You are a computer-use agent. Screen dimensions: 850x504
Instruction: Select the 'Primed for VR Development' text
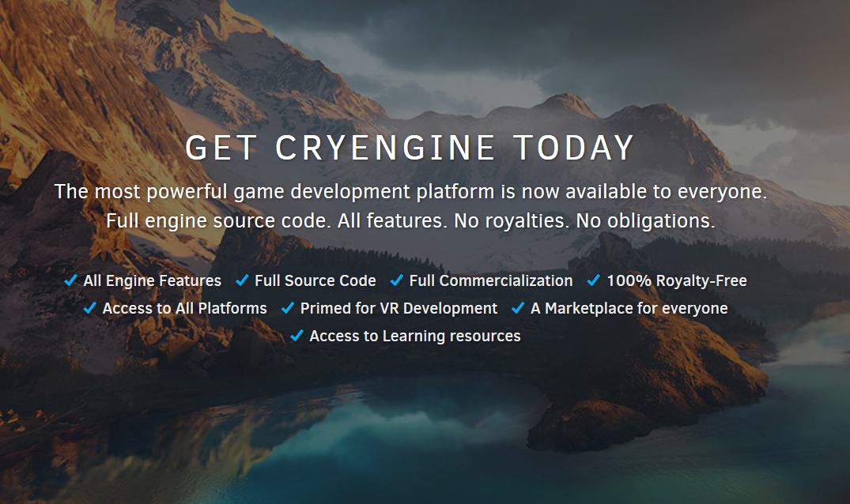pyautogui.click(x=399, y=309)
